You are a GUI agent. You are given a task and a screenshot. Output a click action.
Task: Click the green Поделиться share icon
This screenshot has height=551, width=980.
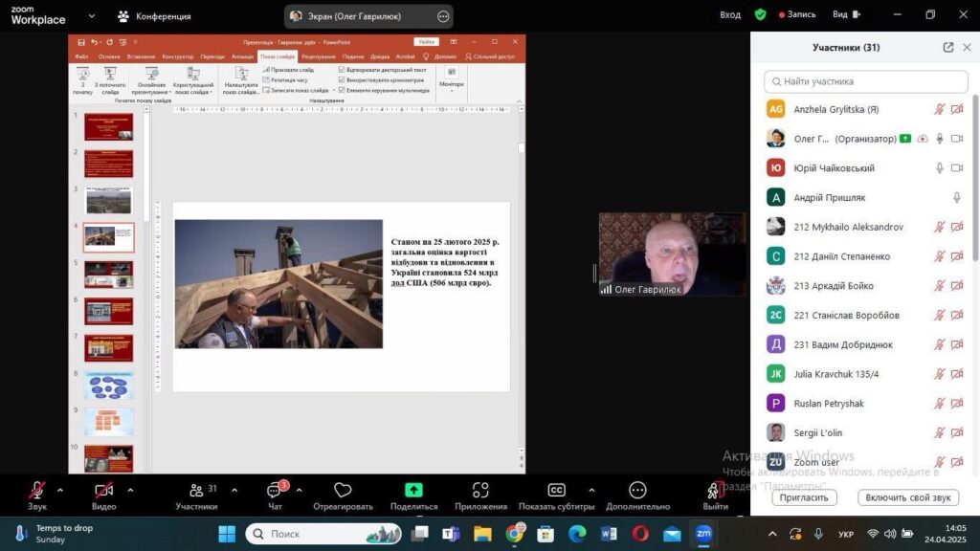tap(413, 491)
